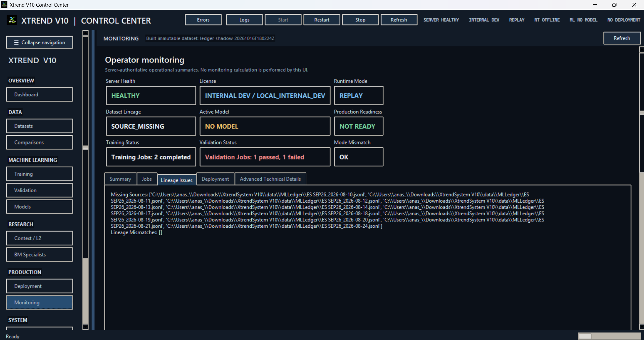Go to the Deployment sidebar page
The height and width of the screenshot is (340, 644).
tap(39, 286)
